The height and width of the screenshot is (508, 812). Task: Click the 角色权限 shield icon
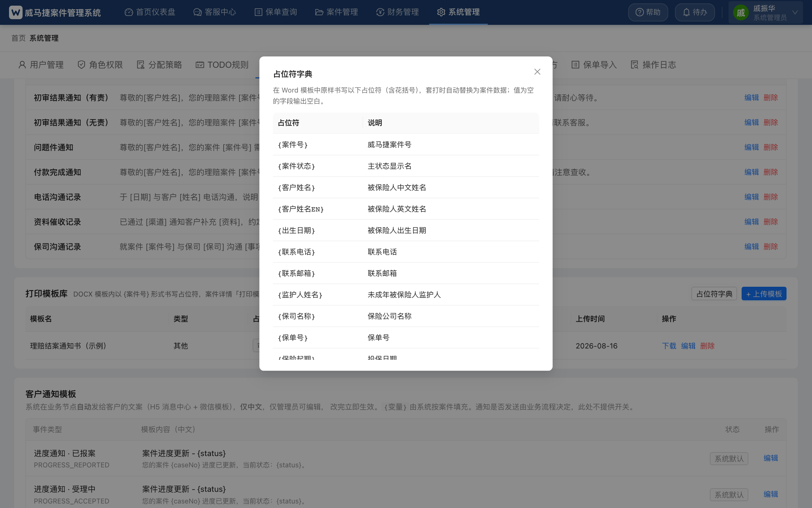[81, 65]
